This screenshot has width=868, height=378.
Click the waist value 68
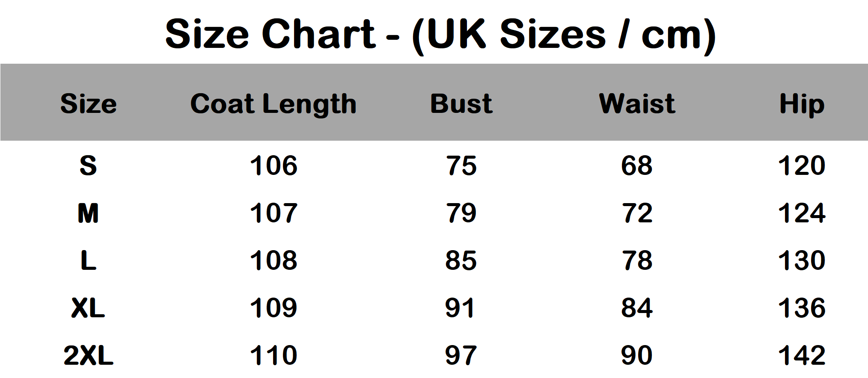point(637,166)
